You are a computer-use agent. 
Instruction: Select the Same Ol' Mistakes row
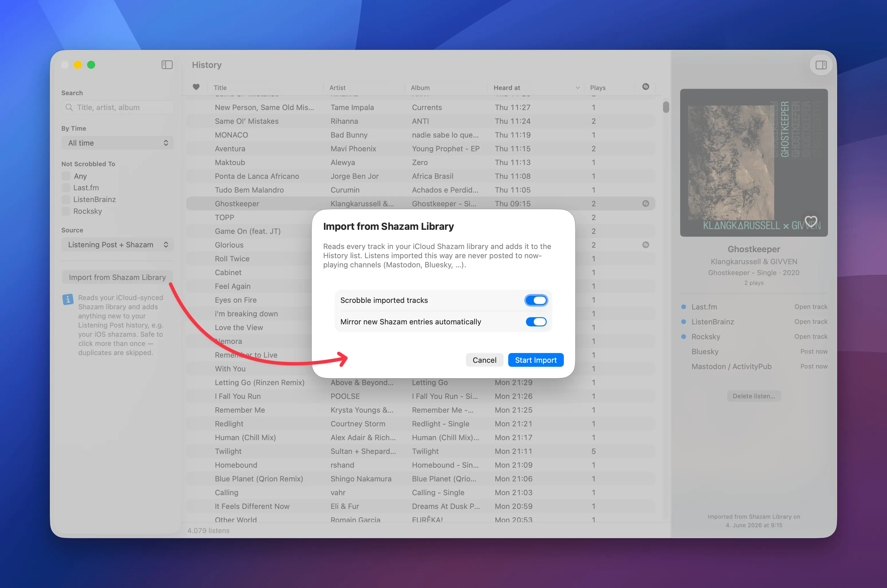pos(421,121)
